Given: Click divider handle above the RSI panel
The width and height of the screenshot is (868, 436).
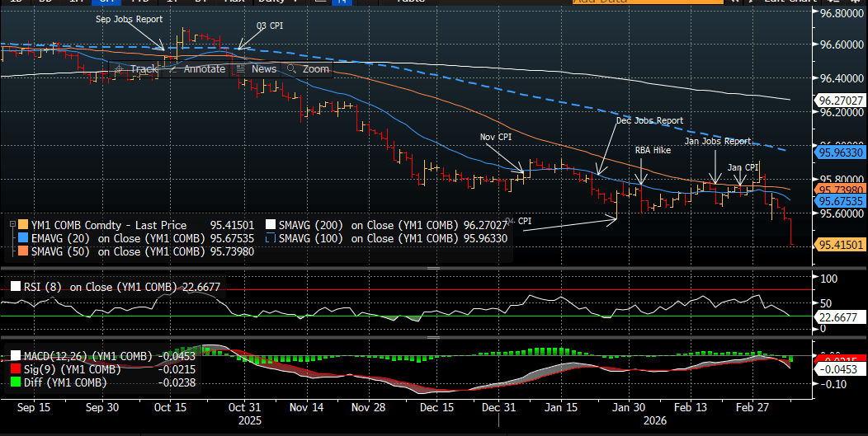Looking at the screenshot, I should point(433,269).
